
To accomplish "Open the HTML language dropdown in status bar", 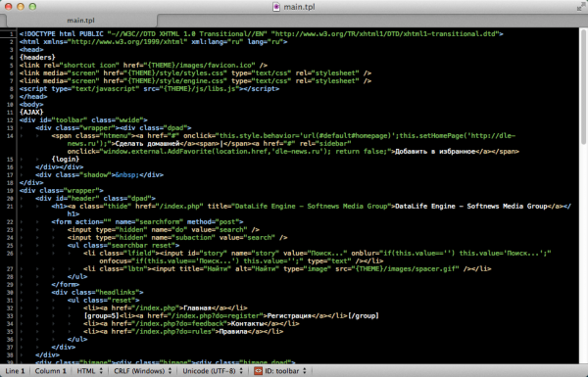I will [89, 371].
